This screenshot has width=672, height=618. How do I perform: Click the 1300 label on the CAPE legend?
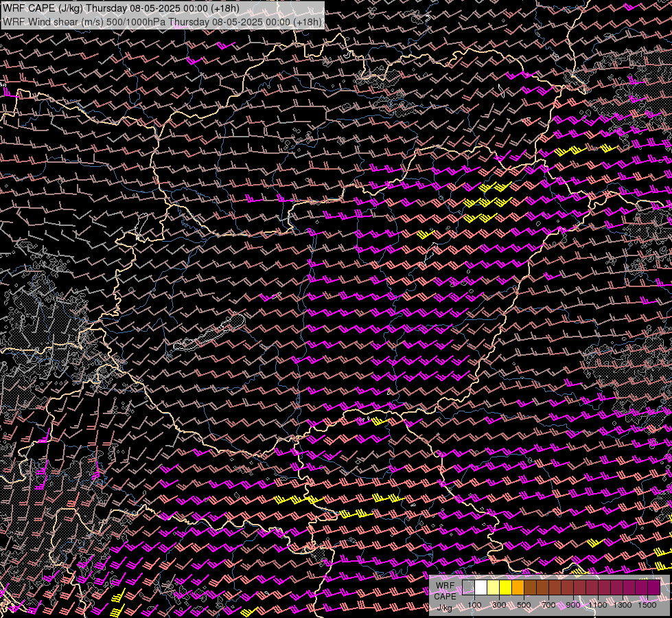[623, 605]
